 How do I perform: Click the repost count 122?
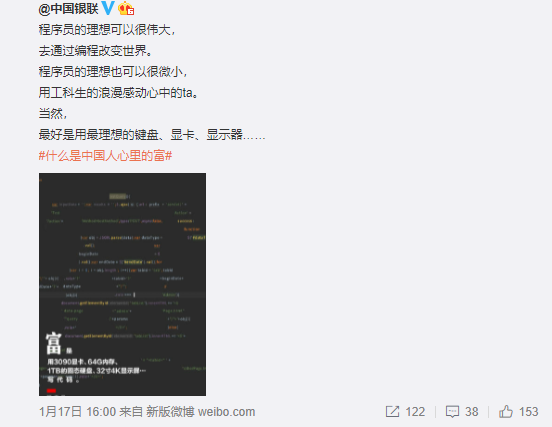coord(415,412)
